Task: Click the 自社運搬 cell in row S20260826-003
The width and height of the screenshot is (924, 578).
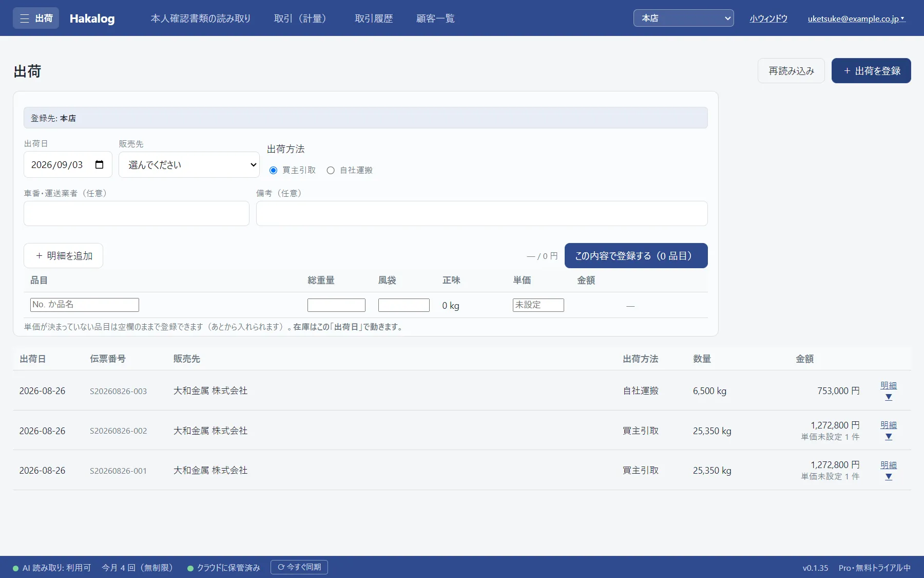Action: [641, 391]
